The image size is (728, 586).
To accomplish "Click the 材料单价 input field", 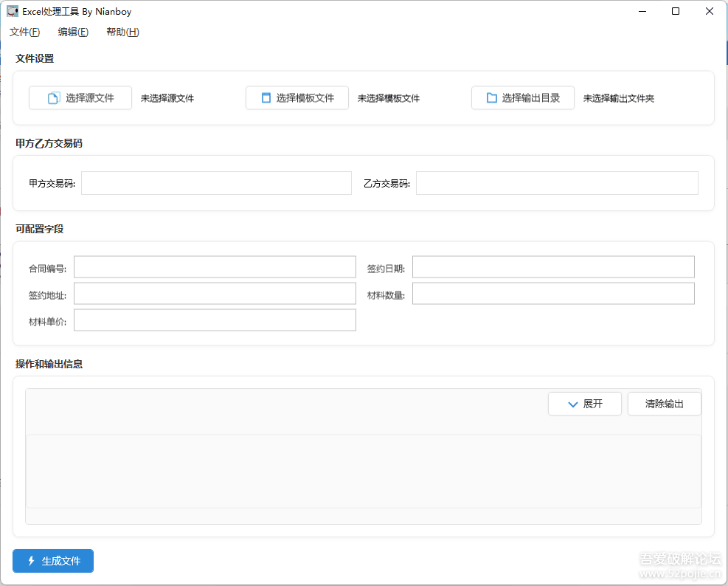I will (x=215, y=320).
